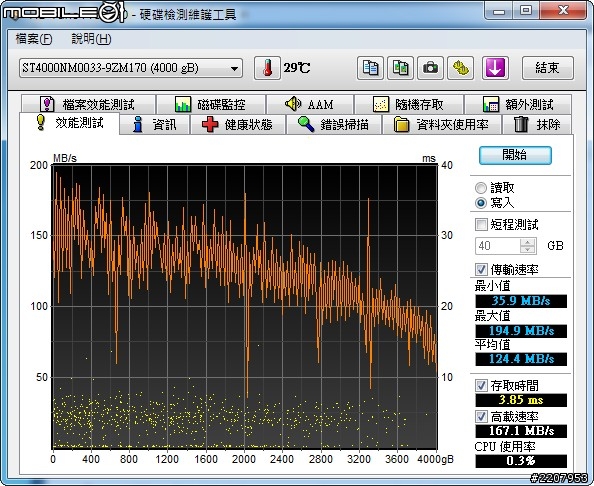Toggle the 傳輸速率 transfer rate checkbox
This screenshot has width=594, height=486.
481,270
